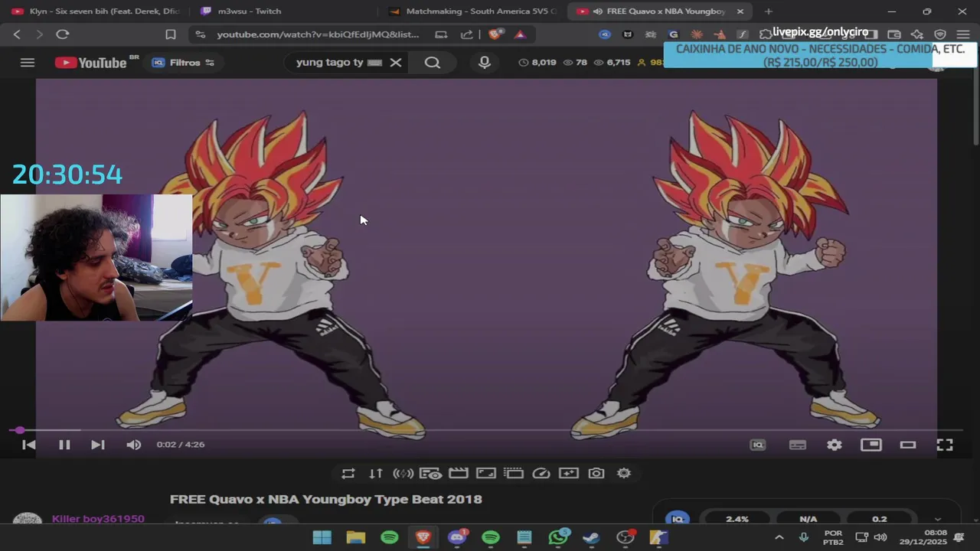The height and width of the screenshot is (551, 980).
Task: Toggle subtitles/captions in the player
Action: click(798, 445)
